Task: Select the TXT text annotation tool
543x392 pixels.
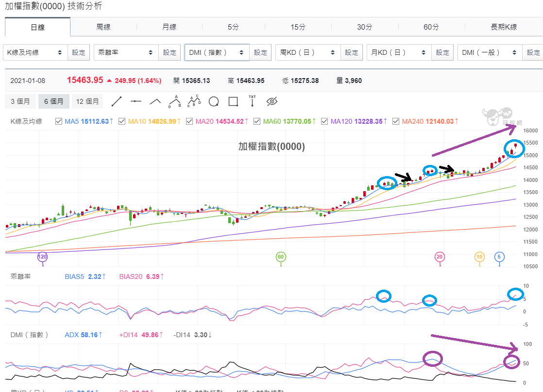Action: pyautogui.click(x=252, y=101)
